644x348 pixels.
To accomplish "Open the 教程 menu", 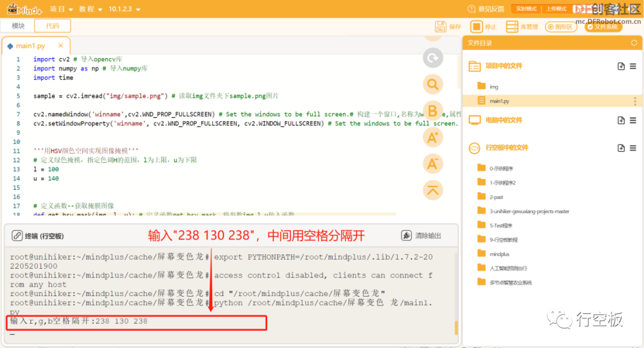I will [91, 9].
